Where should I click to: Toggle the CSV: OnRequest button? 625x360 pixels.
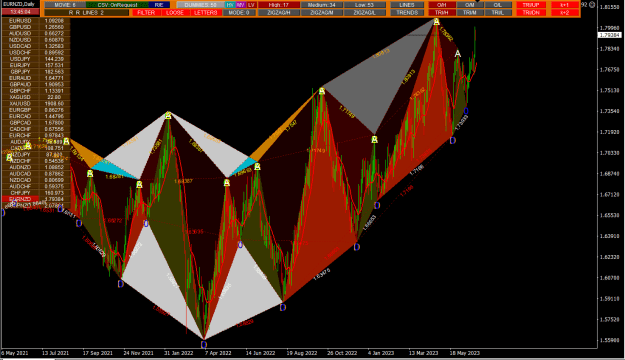click(117, 5)
